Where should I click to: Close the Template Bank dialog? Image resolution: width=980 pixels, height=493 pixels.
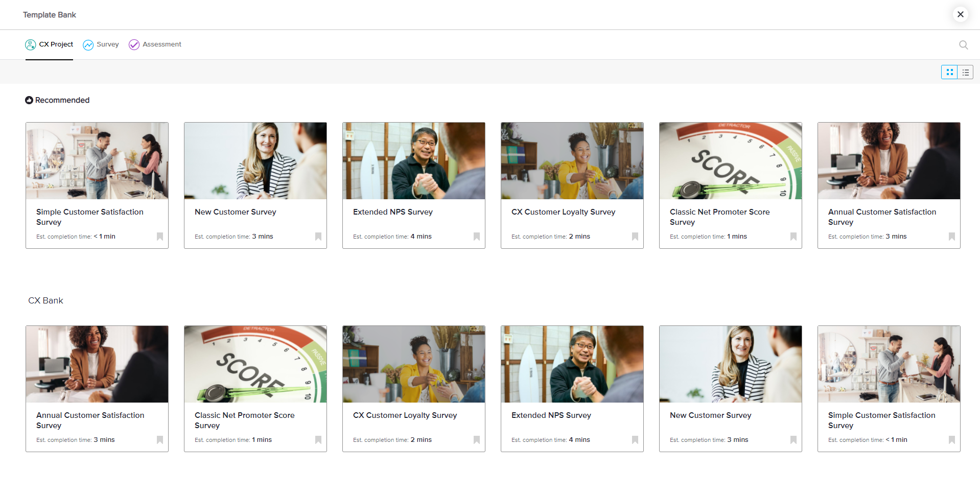coord(960,14)
